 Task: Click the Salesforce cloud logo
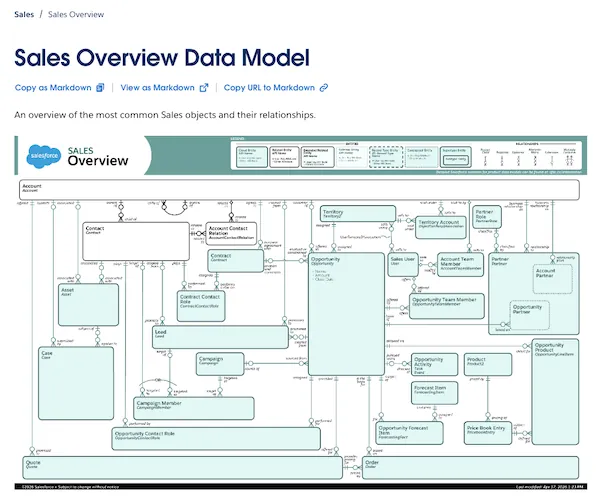pos(44,156)
